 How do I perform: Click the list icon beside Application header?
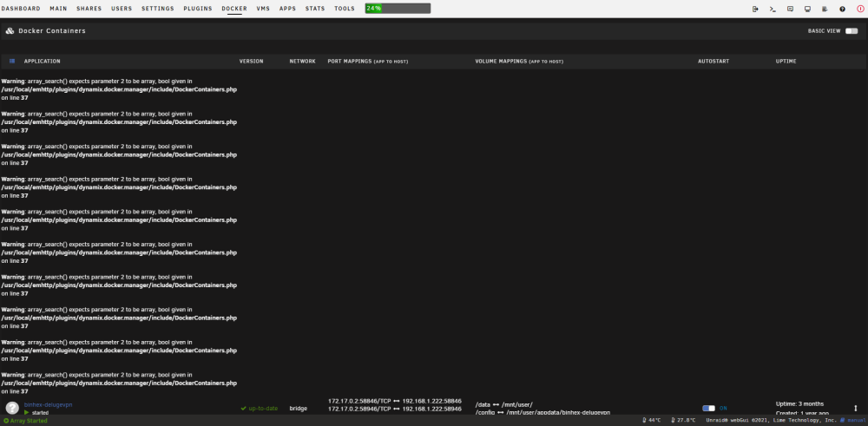coord(12,61)
